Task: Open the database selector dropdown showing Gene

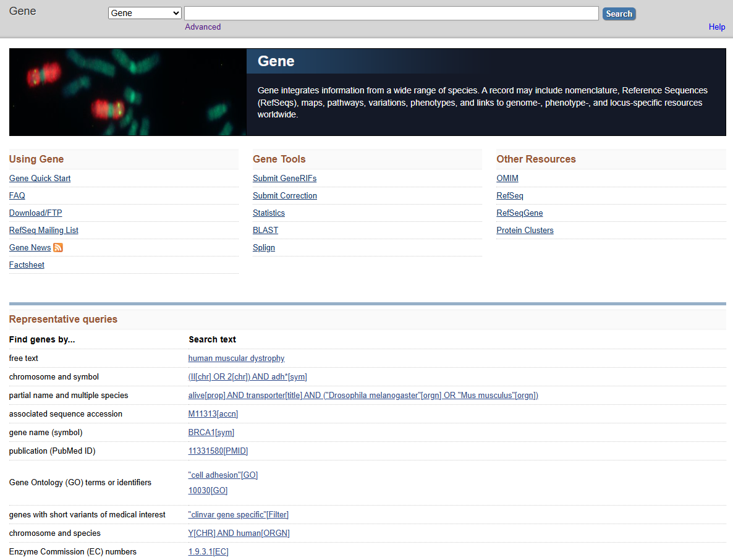Action: (145, 13)
